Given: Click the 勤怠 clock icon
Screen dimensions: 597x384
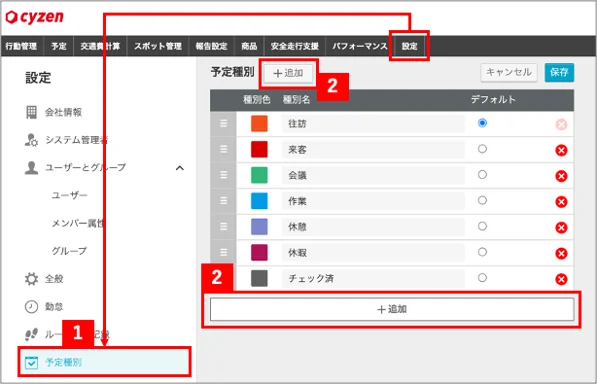Looking at the screenshot, I should click(31, 307).
